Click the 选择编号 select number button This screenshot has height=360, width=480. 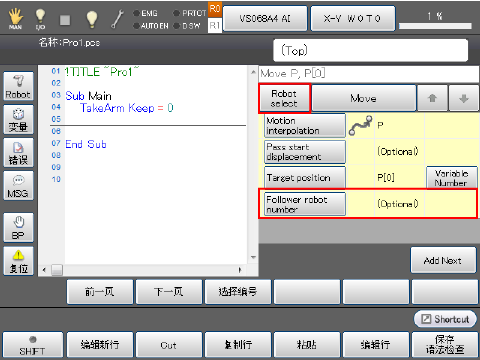point(238,292)
